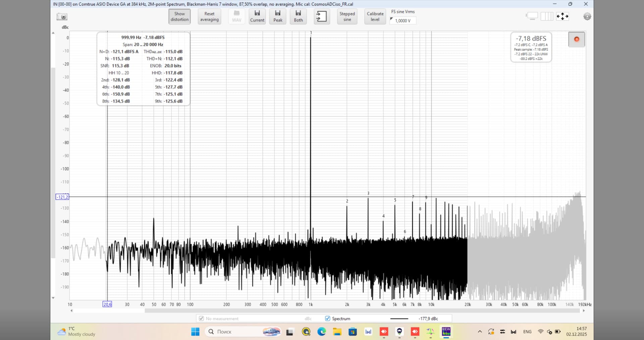Screen dimensions: 644x340
Task: Click the four-arrow graph limits icon
Action: [x=562, y=16]
